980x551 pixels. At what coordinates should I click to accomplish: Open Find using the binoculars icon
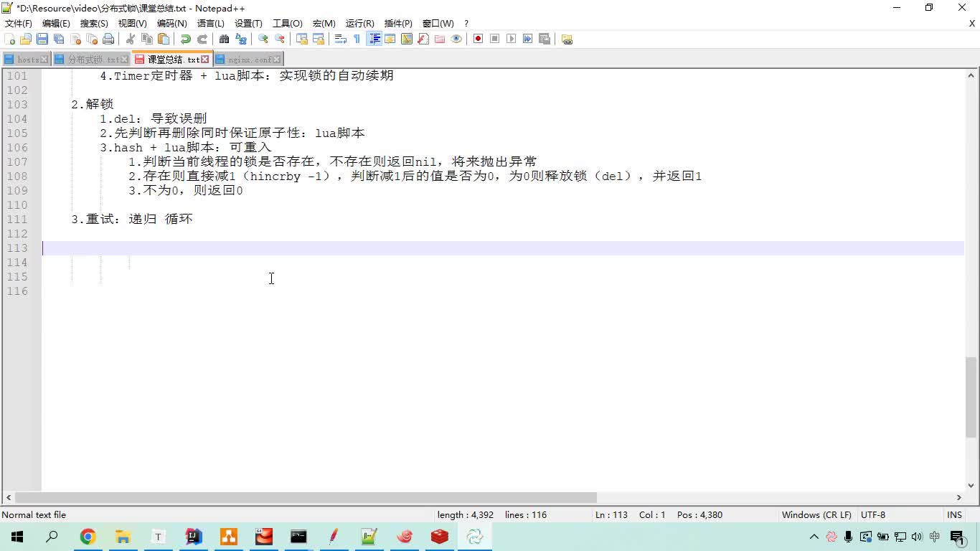[225, 39]
